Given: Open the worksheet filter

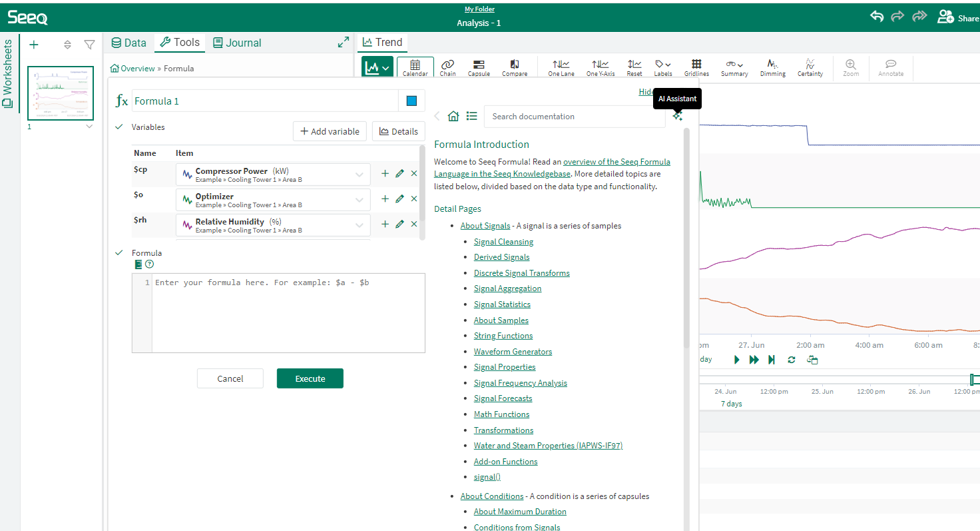Looking at the screenshot, I should pyautogui.click(x=89, y=45).
